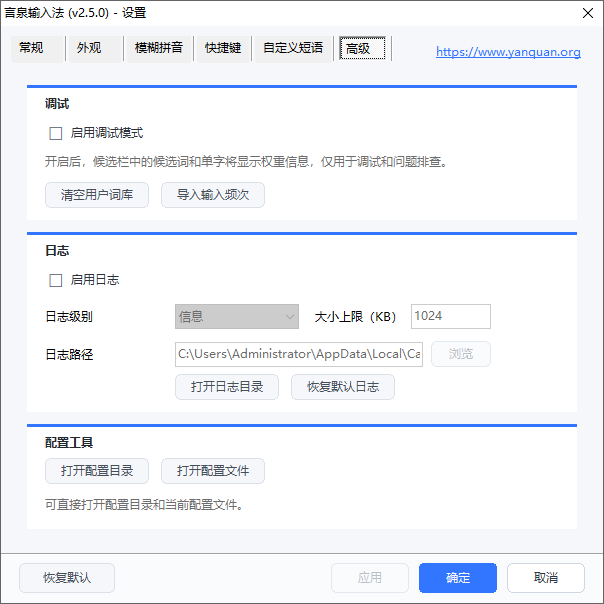Viewport: 604px width, 604px height.
Task: Open the 外观 tab
Action: coord(95,48)
